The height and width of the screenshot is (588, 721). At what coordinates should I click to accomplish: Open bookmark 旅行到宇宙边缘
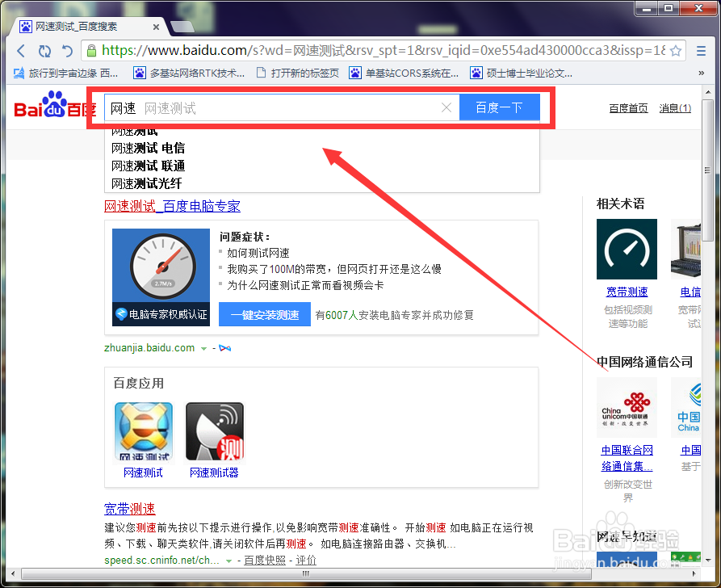click(x=65, y=73)
